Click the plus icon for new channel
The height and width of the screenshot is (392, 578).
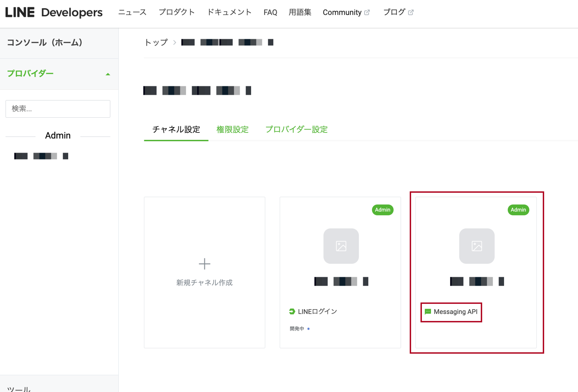pos(204,264)
